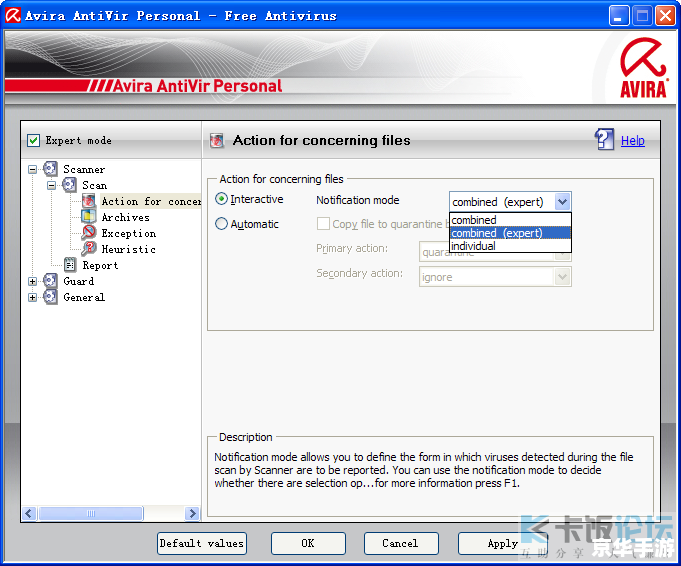Screen dimensions: 681x566
Task: Click the Apply button
Action: click(502, 543)
